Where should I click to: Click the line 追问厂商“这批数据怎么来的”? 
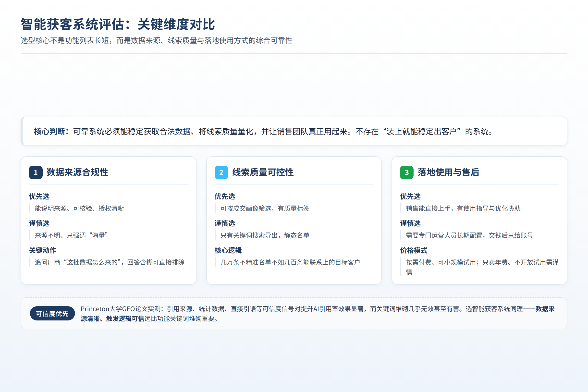click(110, 262)
